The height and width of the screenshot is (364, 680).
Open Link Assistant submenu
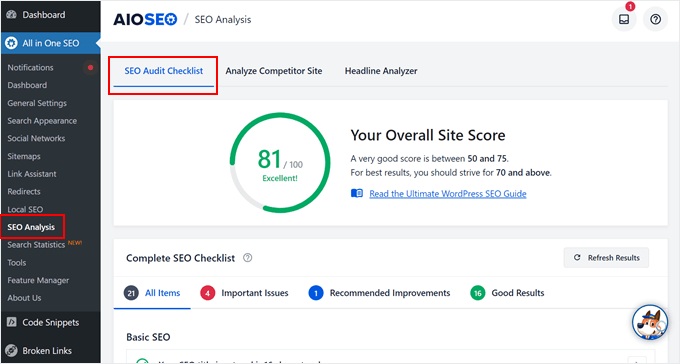point(32,174)
